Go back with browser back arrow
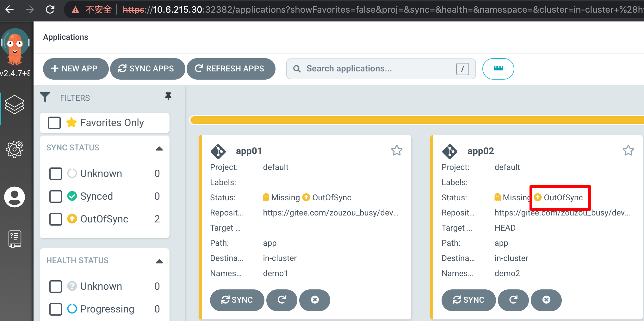Image resolution: width=644 pixels, height=321 pixels. point(10,9)
